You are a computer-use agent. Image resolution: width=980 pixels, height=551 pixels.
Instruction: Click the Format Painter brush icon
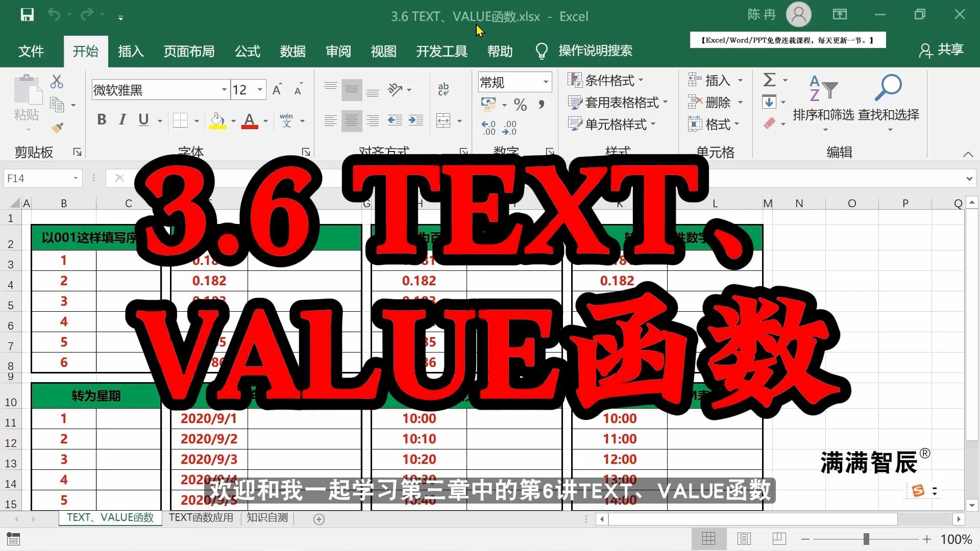(x=57, y=128)
